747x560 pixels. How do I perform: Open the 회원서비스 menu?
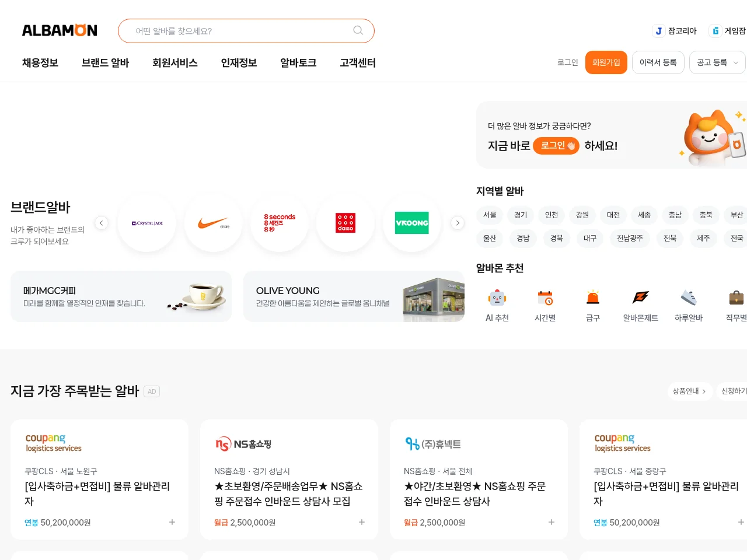coord(175,62)
